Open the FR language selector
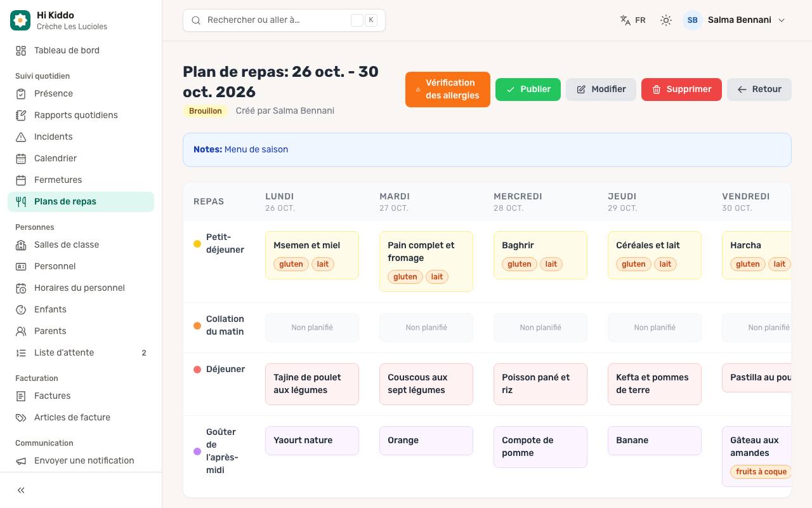 tap(632, 20)
